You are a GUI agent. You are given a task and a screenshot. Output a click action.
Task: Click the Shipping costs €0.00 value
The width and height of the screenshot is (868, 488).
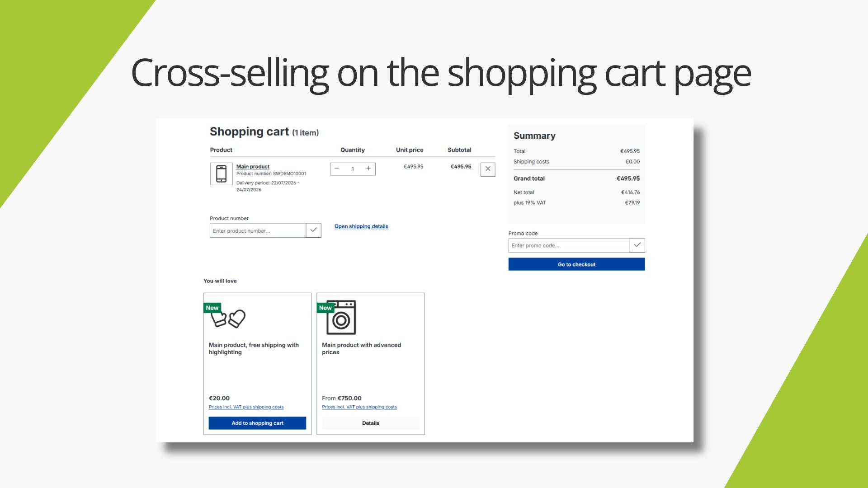tap(632, 162)
